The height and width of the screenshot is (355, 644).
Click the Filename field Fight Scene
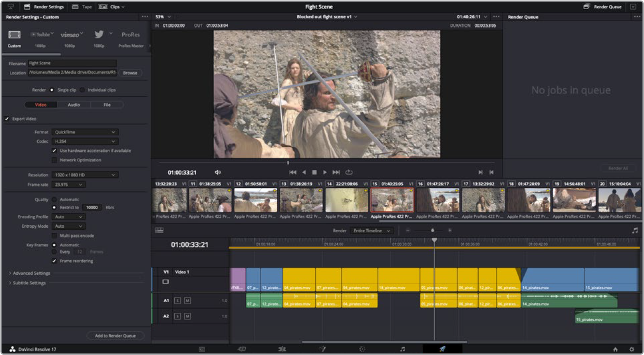[x=72, y=63]
